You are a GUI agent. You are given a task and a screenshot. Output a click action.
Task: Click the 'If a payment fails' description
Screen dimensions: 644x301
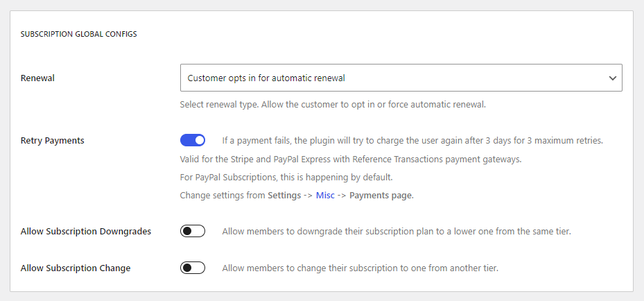412,140
